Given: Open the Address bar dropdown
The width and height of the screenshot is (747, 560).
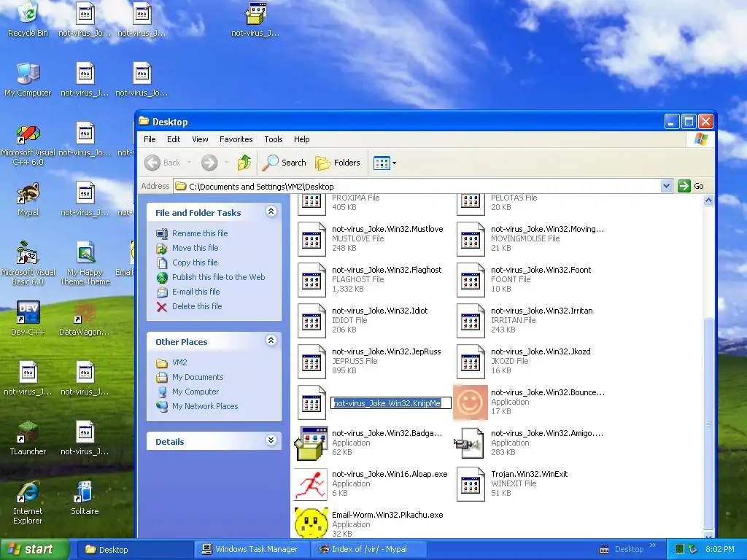Looking at the screenshot, I should [666, 186].
